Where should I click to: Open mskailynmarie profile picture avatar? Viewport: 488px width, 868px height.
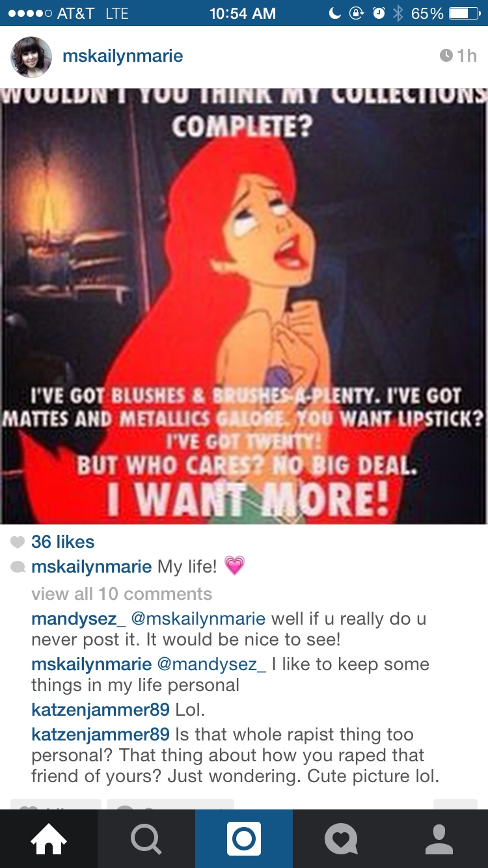coord(31,57)
